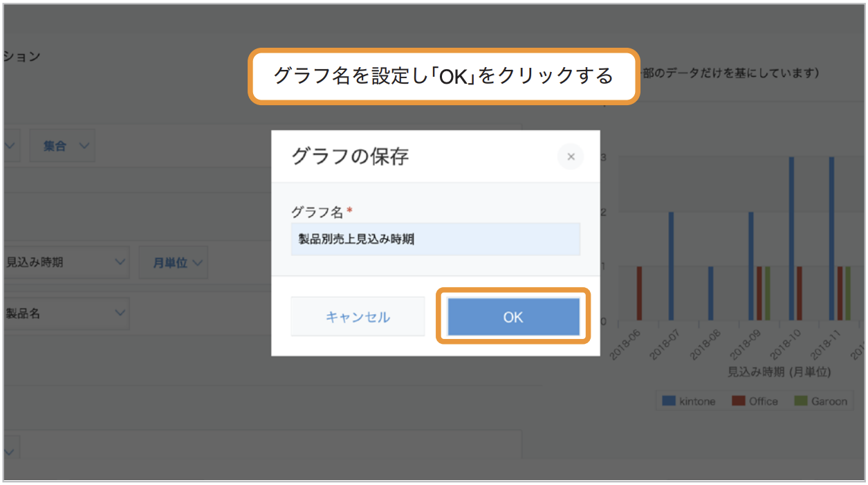
Task: Expand the 見込み時期 dropdown
Action: pos(65,263)
